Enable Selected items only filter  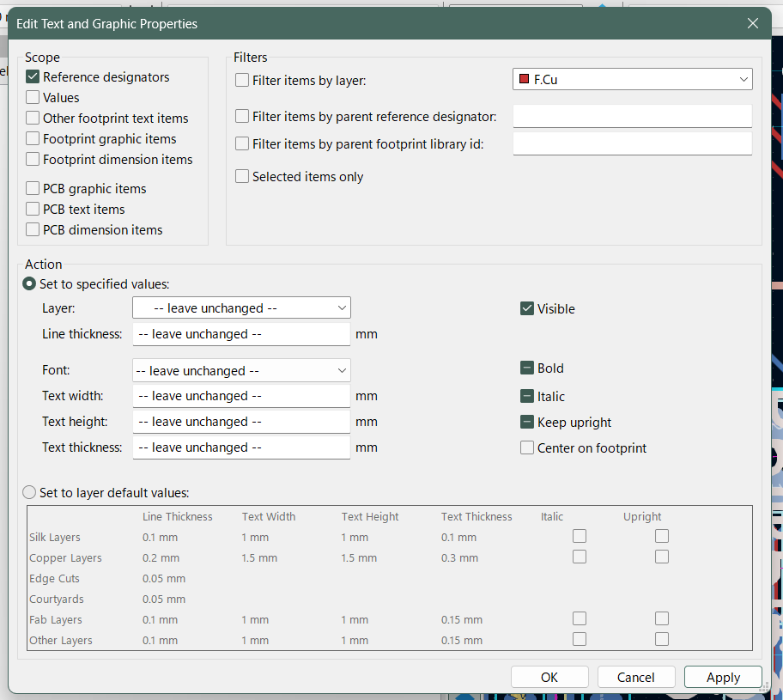click(x=242, y=177)
